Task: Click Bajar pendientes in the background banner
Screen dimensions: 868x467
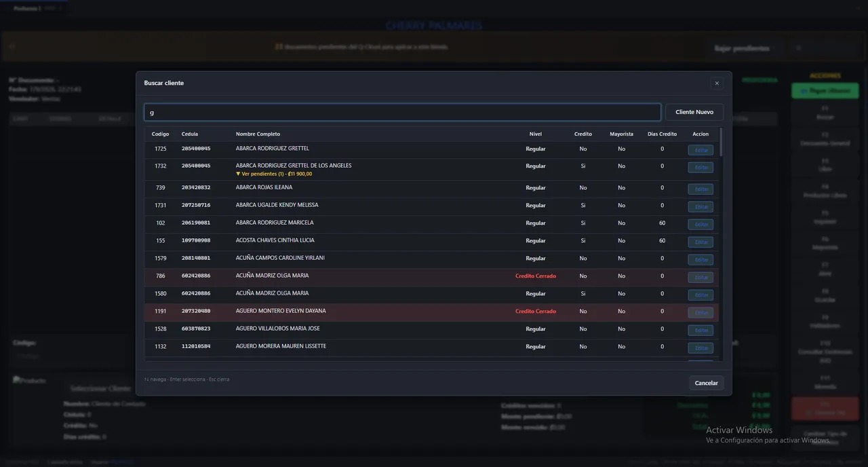Action: pyautogui.click(x=742, y=48)
